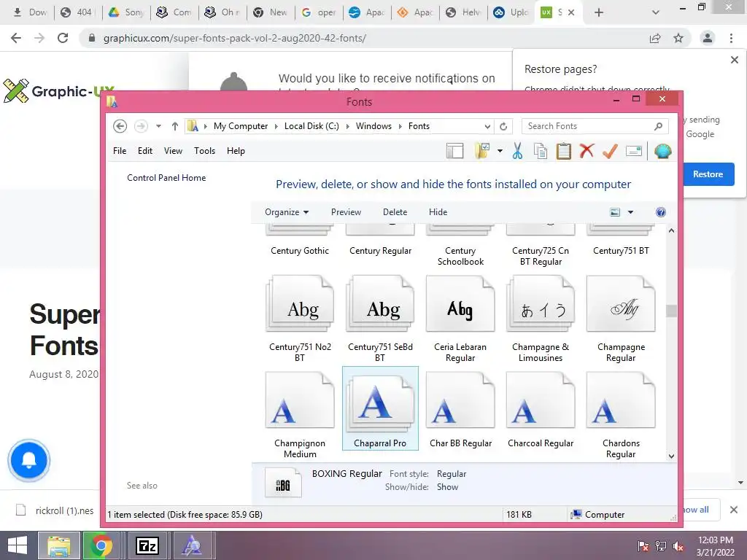
Task: Select the Ceria Lebaran Regular font
Action: pyautogui.click(x=460, y=318)
